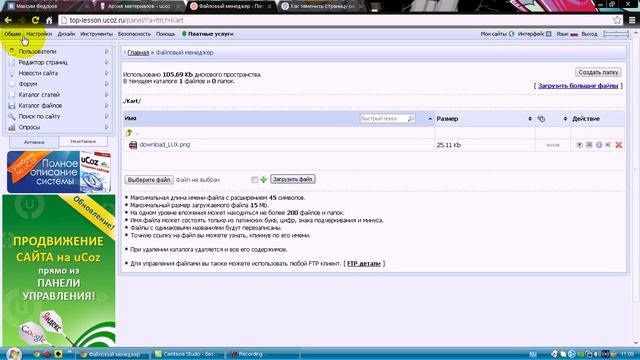The width and height of the screenshot is (640, 360).
Task: Expand the Новости сайта submenu arrow
Action: click(107, 73)
